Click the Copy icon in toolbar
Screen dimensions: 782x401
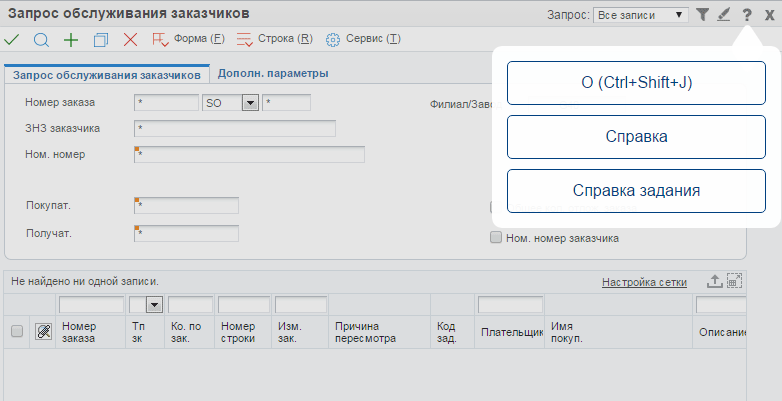point(100,40)
